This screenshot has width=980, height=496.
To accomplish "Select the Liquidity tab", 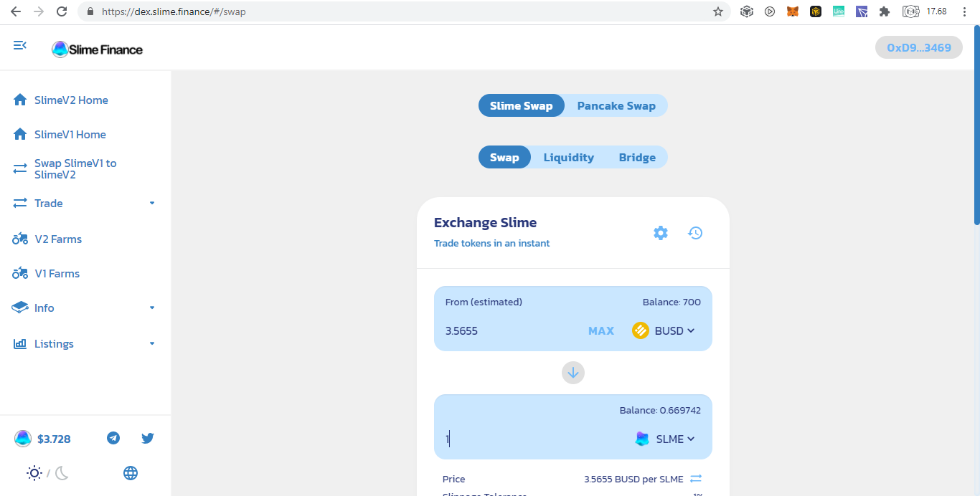I will [569, 158].
